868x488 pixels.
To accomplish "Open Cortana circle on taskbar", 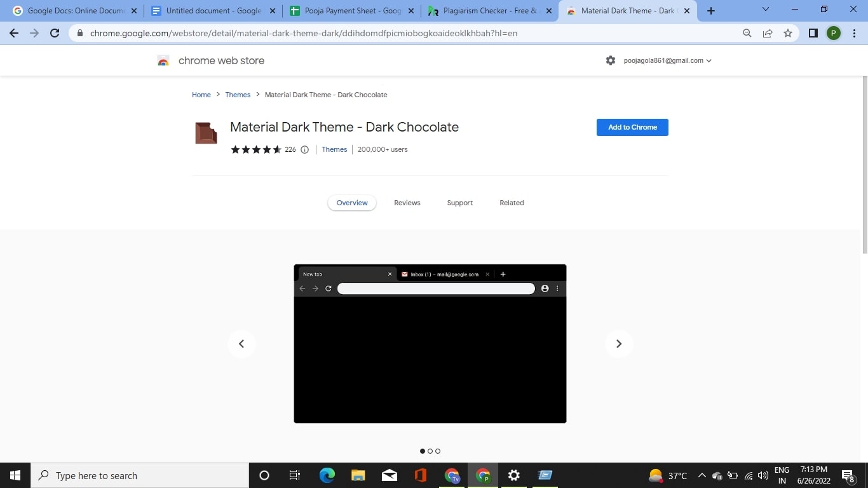I will pyautogui.click(x=264, y=475).
